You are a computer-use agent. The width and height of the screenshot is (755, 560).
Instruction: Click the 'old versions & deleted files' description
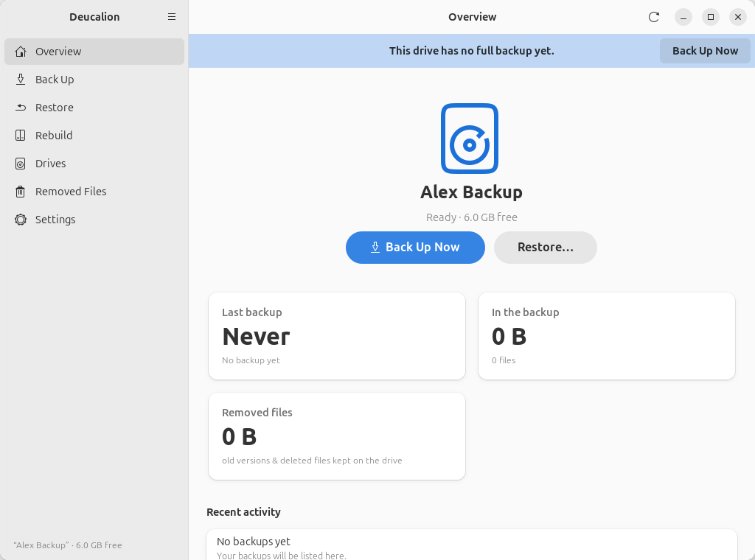tap(312, 461)
